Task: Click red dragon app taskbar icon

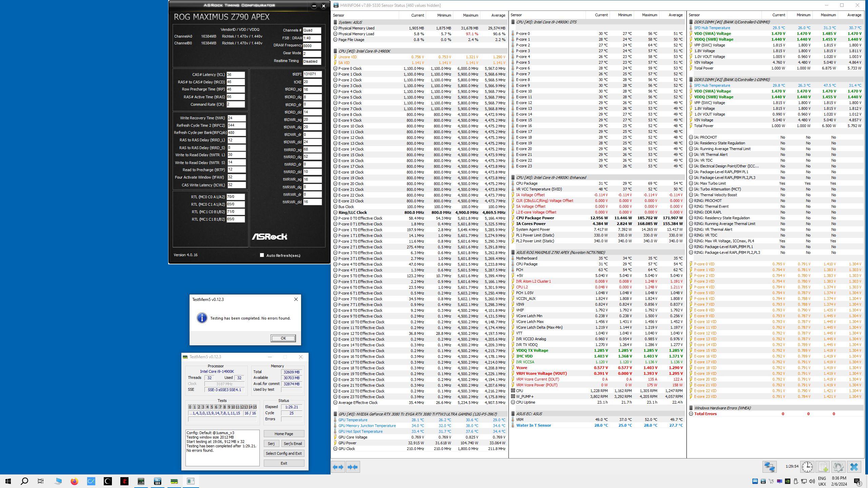Action: (x=124, y=481)
